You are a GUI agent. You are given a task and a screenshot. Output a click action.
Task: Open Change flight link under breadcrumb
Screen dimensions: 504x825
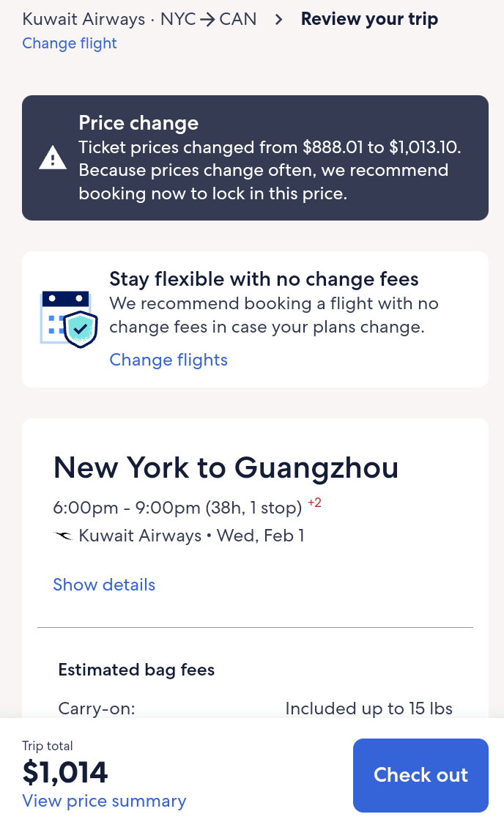[70, 44]
